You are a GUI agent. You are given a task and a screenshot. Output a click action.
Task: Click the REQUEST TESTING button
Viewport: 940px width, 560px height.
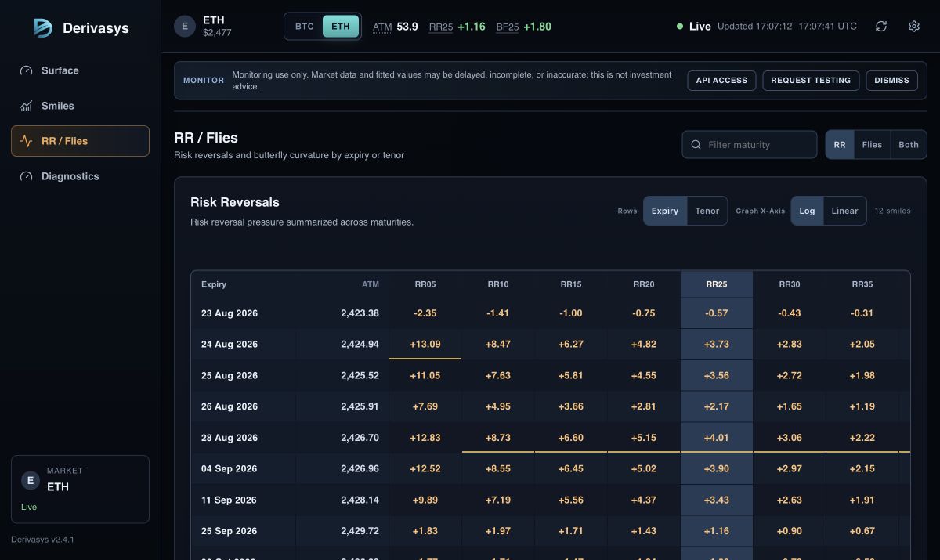pyautogui.click(x=811, y=80)
